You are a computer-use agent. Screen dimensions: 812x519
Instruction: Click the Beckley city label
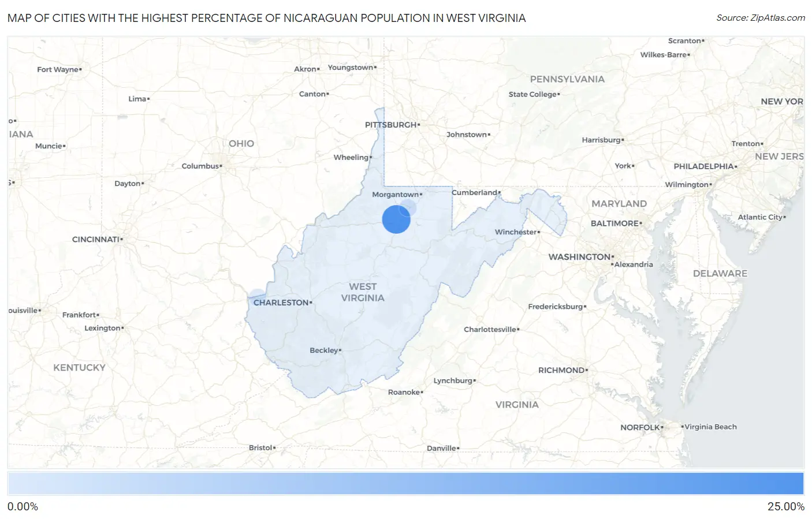(x=324, y=350)
